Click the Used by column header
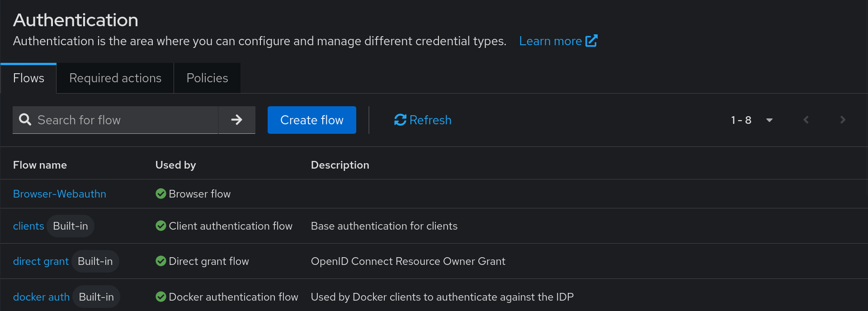 coord(175,165)
